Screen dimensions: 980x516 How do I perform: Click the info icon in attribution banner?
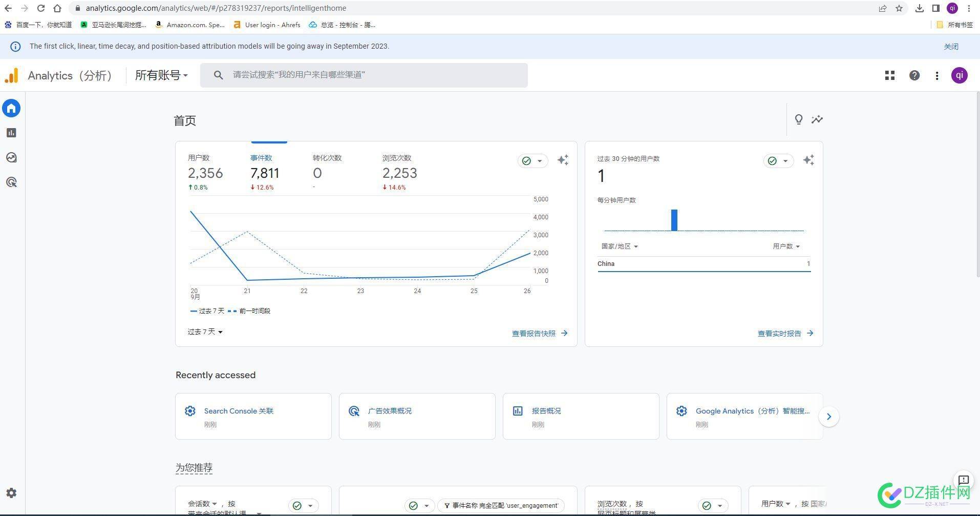pos(16,47)
